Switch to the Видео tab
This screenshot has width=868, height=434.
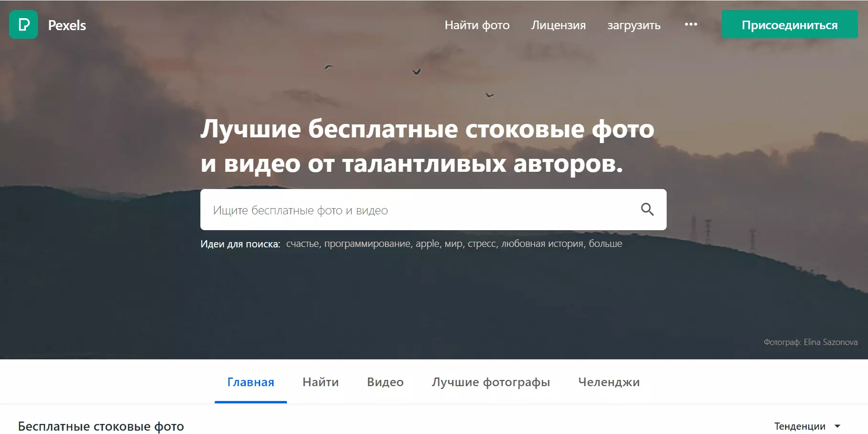coord(385,382)
